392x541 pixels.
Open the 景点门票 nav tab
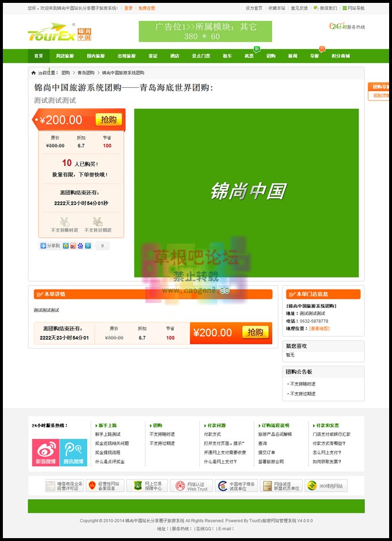click(x=201, y=56)
